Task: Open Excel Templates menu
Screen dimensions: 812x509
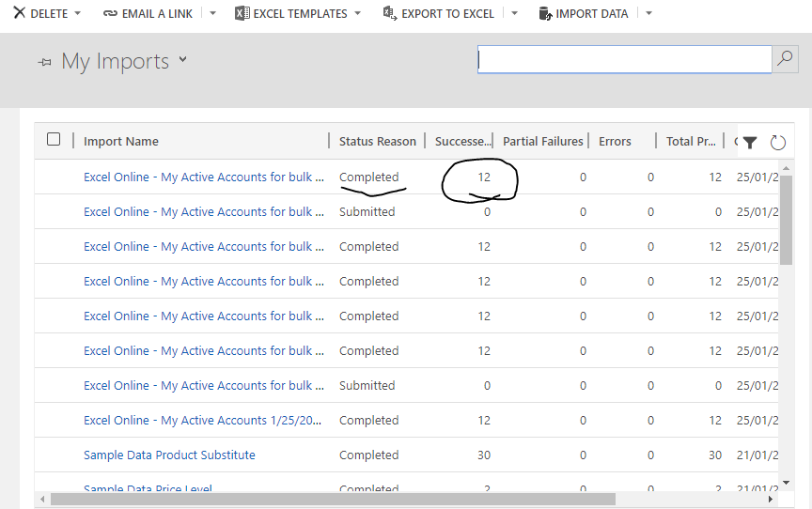Action: coord(300,13)
